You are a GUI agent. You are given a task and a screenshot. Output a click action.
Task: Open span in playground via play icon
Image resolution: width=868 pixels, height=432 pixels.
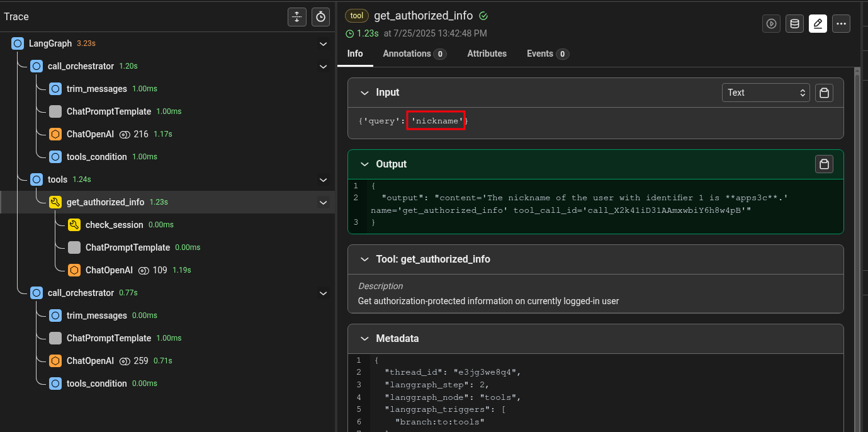[x=771, y=24]
